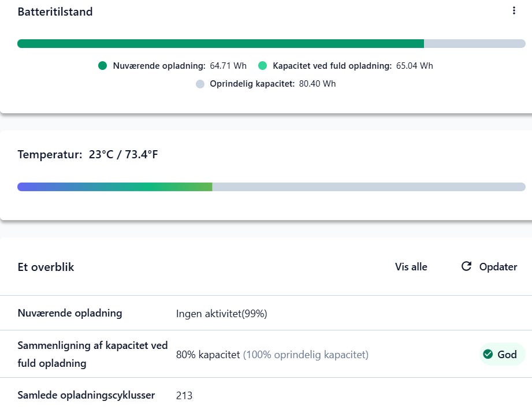The height and width of the screenshot is (409, 532).
Task: Select the Batteritilstand heading
Action: tap(55, 12)
